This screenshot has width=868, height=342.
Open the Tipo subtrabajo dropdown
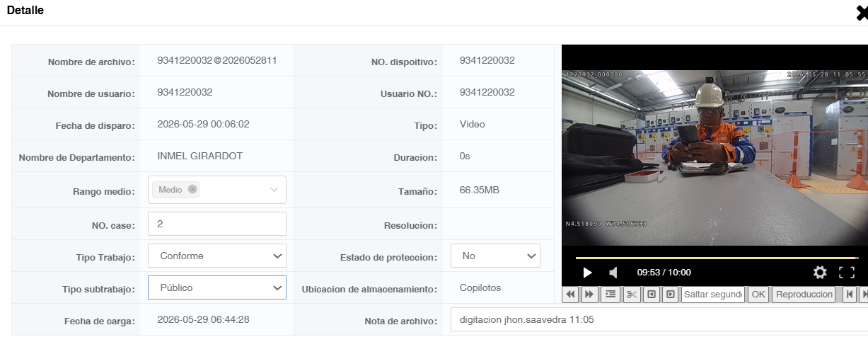[217, 287]
